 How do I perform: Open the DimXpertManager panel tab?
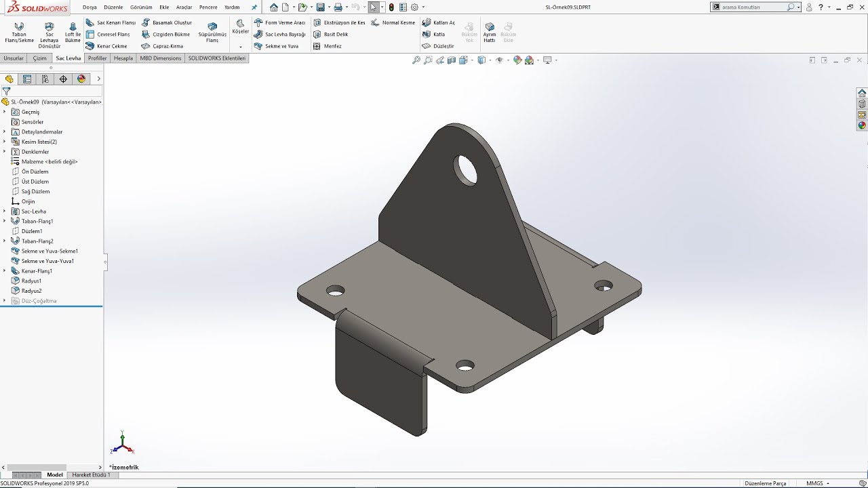pos(63,79)
